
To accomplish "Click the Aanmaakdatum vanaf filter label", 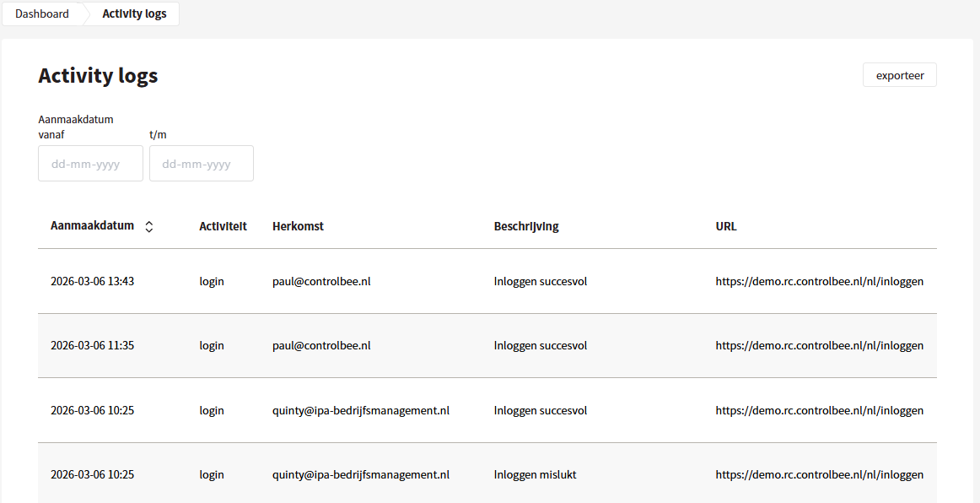I will pyautogui.click(x=76, y=127).
